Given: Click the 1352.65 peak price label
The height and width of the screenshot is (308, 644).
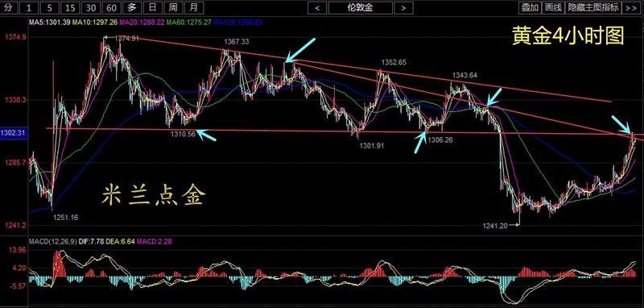Looking at the screenshot, I should (394, 63).
